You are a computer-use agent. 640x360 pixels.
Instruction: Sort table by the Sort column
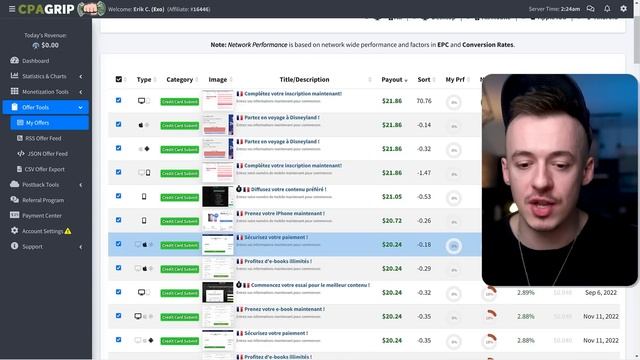tap(426, 80)
